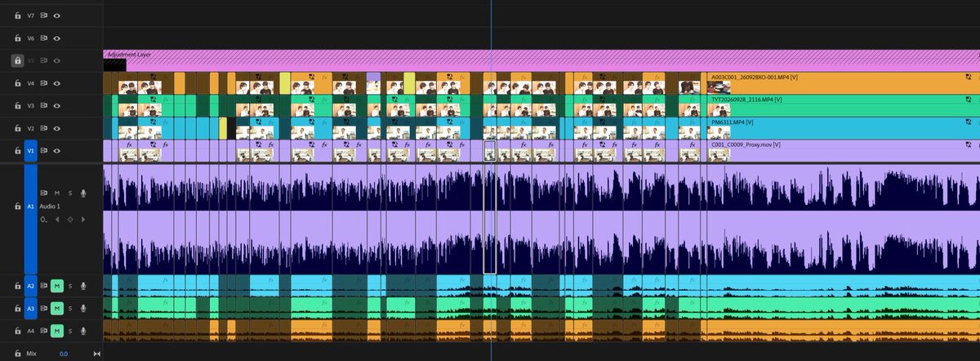Open A1 show keyframes dropdown
Screen dimensions: 980x361
[44, 220]
